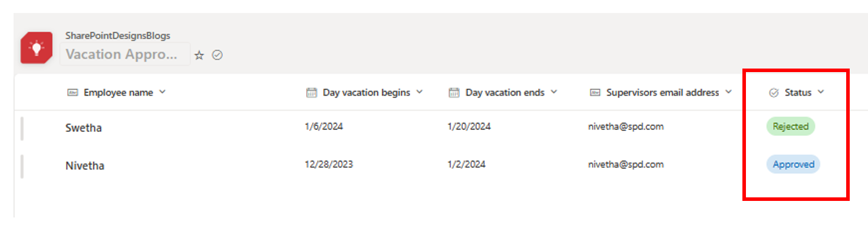The width and height of the screenshot is (868, 234).
Task: Select the Nivetha row using its left handle
Action: pyautogui.click(x=22, y=166)
